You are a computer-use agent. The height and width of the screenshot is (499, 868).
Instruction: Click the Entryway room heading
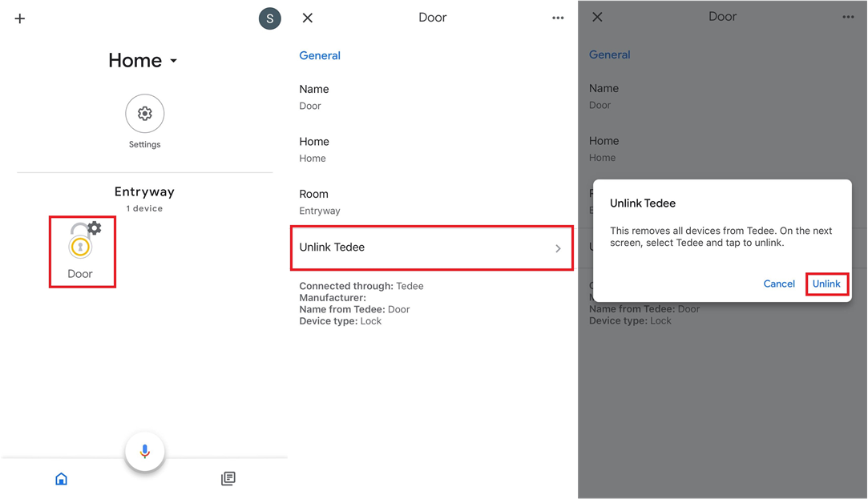pos(144,192)
